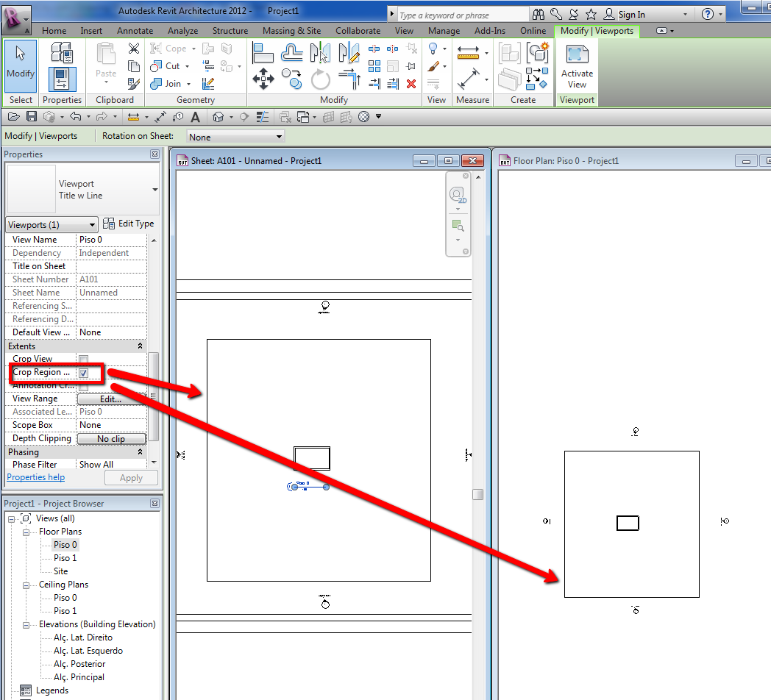Toggle the Crop View checkbox
Viewport: 771px width, 700px height.
point(84,360)
